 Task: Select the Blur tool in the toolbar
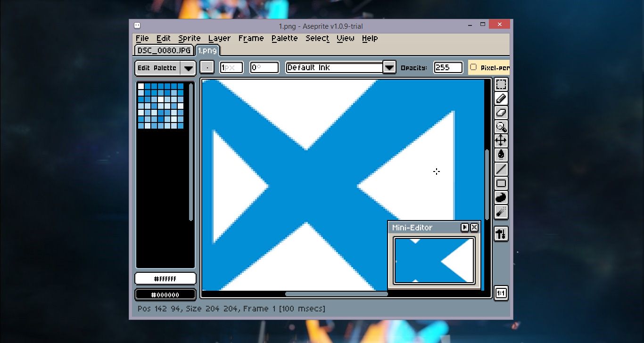pyautogui.click(x=501, y=212)
